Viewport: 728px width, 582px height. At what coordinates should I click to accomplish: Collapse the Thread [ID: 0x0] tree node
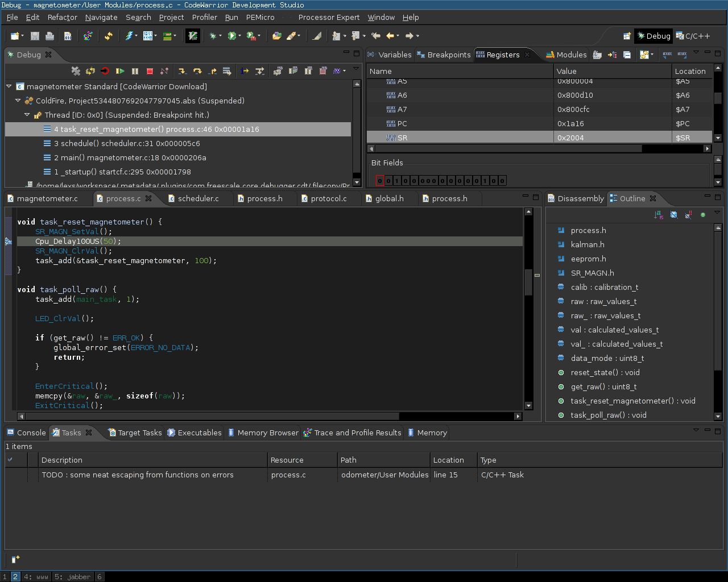(x=27, y=115)
